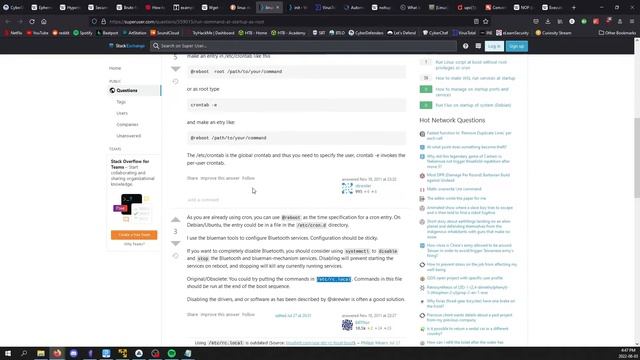Switch to the first browser tab (Cyber...)
This screenshot has height=360, width=640.
coord(13,7)
